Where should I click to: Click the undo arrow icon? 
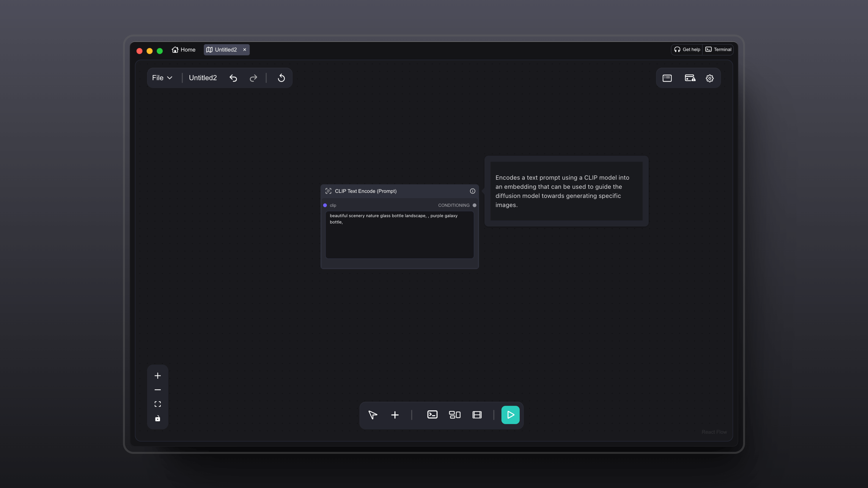(x=233, y=78)
